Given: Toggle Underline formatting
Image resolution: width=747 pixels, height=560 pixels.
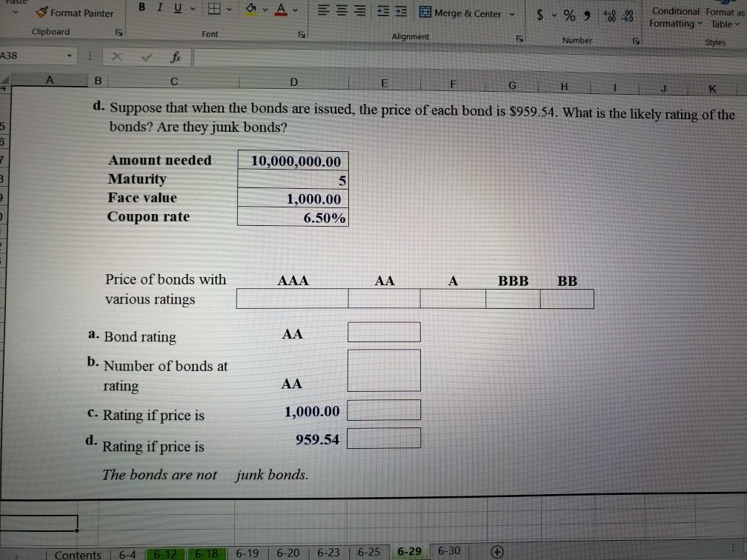Looking at the screenshot, I should pos(178,7).
